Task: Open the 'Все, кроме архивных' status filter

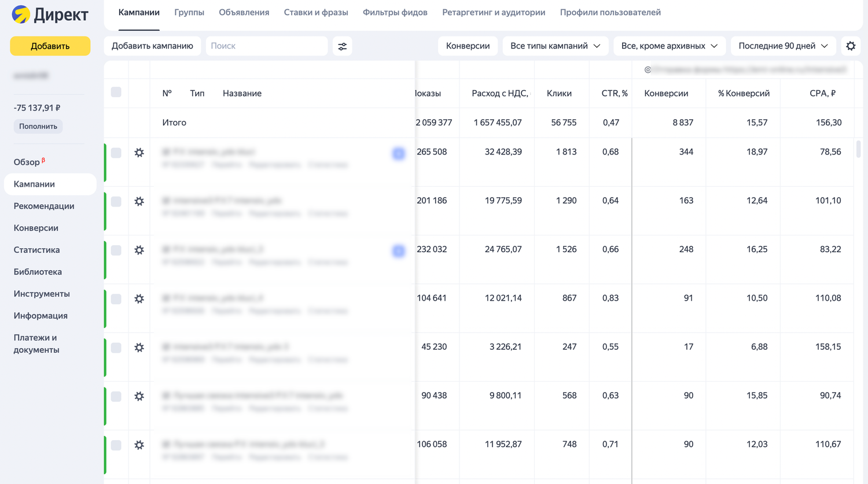Action: click(x=669, y=46)
